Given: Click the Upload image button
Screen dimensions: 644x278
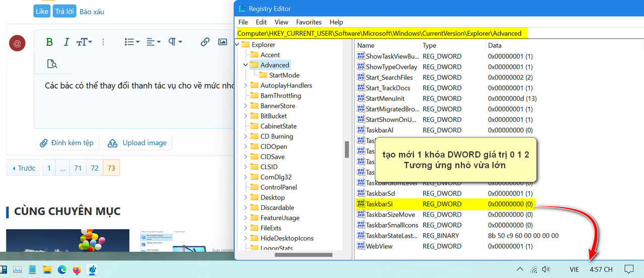Looking at the screenshot, I should 137,143.
